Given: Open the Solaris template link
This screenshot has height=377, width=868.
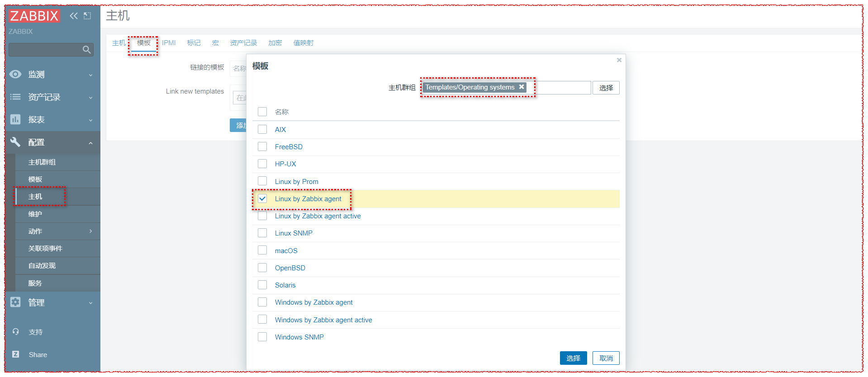Looking at the screenshot, I should [x=285, y=285].
